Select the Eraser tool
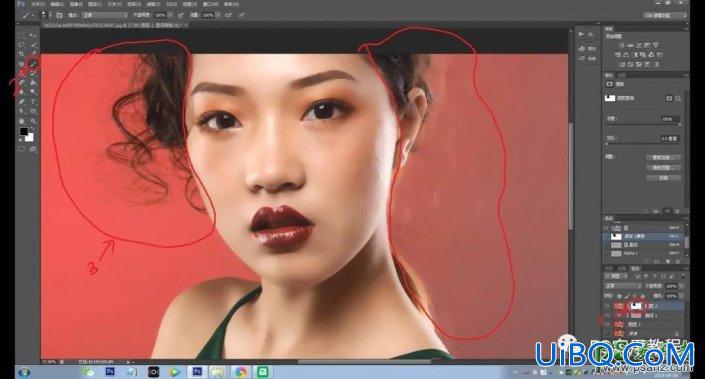 [x=22, y=83]
